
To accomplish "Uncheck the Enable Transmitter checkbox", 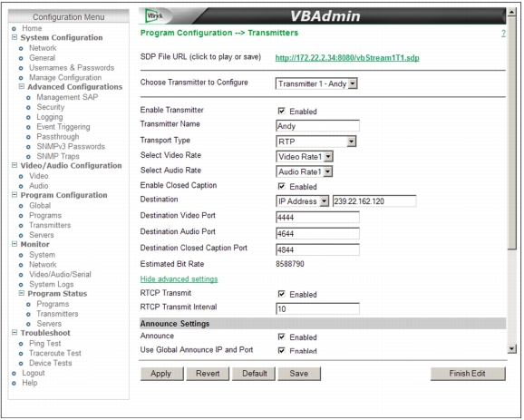I will point(282,111).
